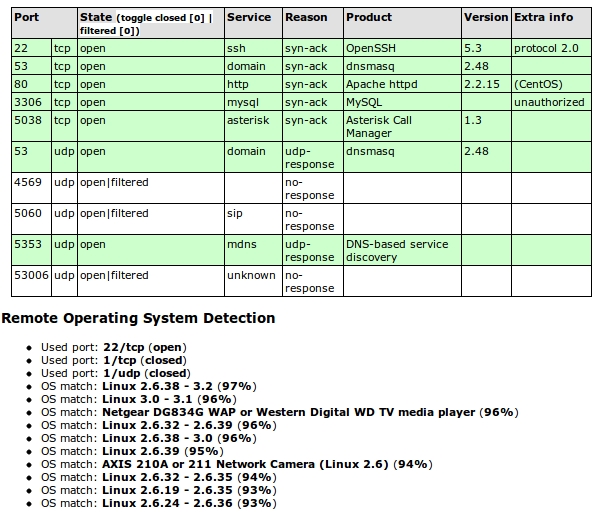Click the Remote Operating System Detection heading
This screenshot has height=512, width=596.
[x=138, y=318]
